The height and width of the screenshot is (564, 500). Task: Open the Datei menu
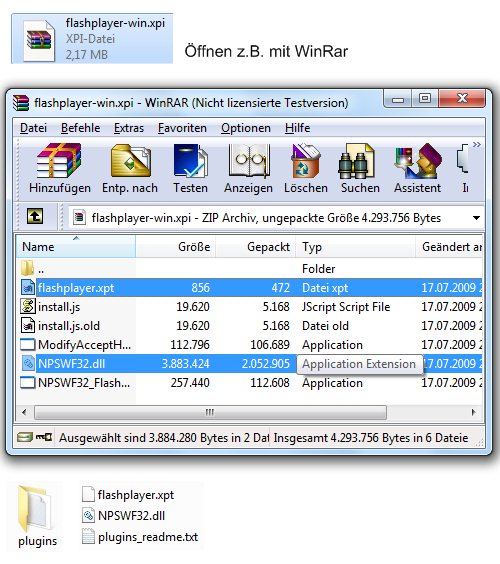(33, 128)
